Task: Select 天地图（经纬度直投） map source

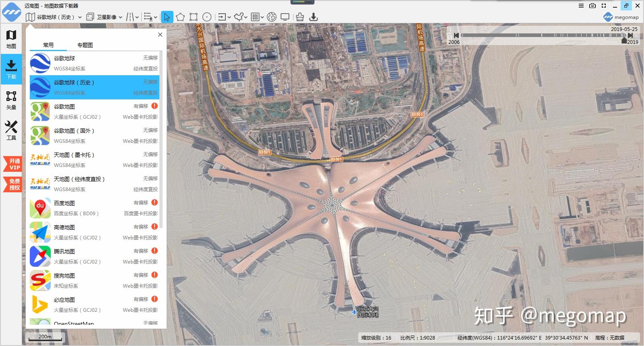Action: pyautogui.click(x=95, y=184)
